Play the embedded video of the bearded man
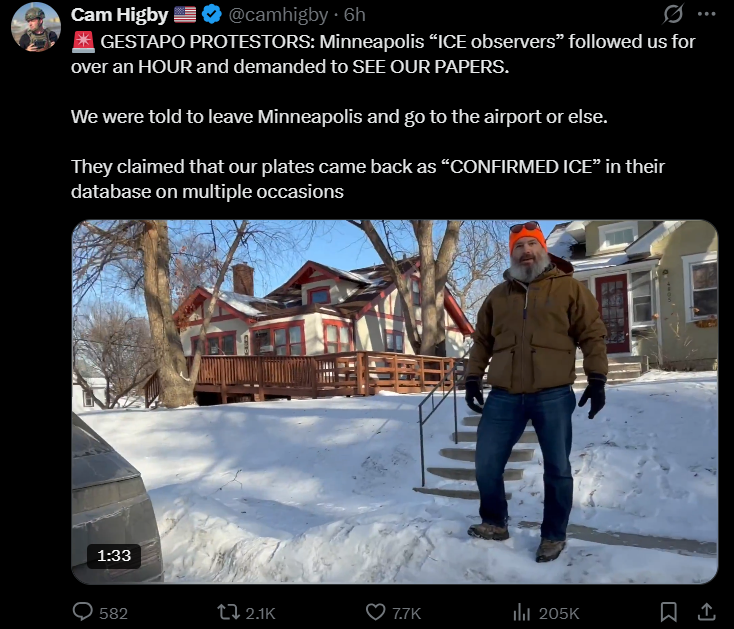The height and width of the screenshot is (629, 734). pyautogui.click(x=395, y=402)
